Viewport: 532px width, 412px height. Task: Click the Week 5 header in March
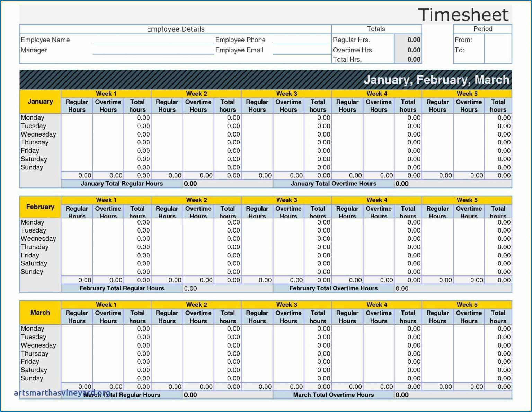466,305
